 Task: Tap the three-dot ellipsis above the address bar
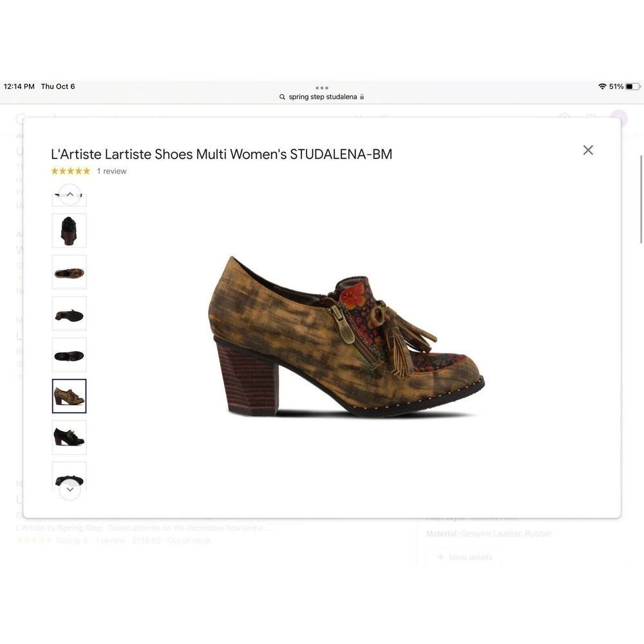(x=321, y=88)
